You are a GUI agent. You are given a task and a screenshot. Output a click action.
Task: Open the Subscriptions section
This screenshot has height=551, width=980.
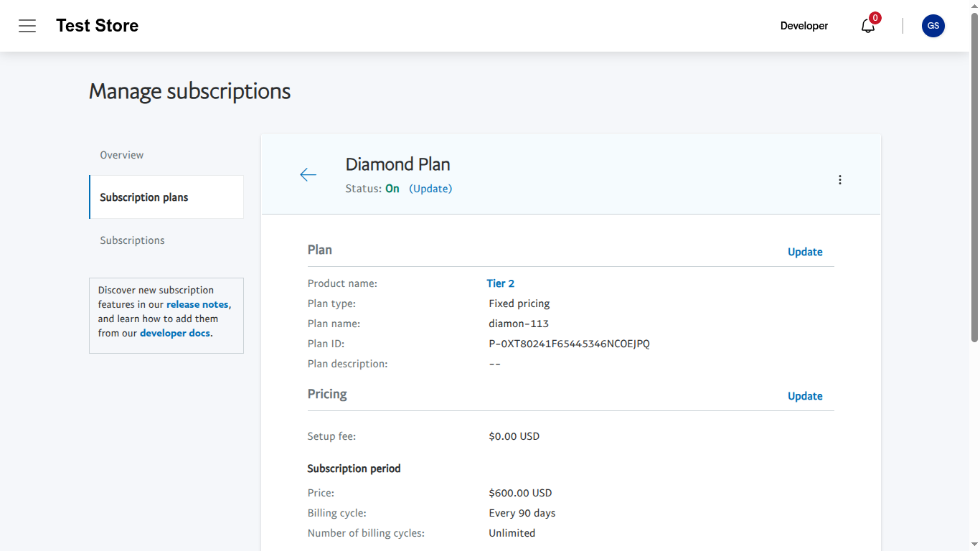[x=132, y=240]
